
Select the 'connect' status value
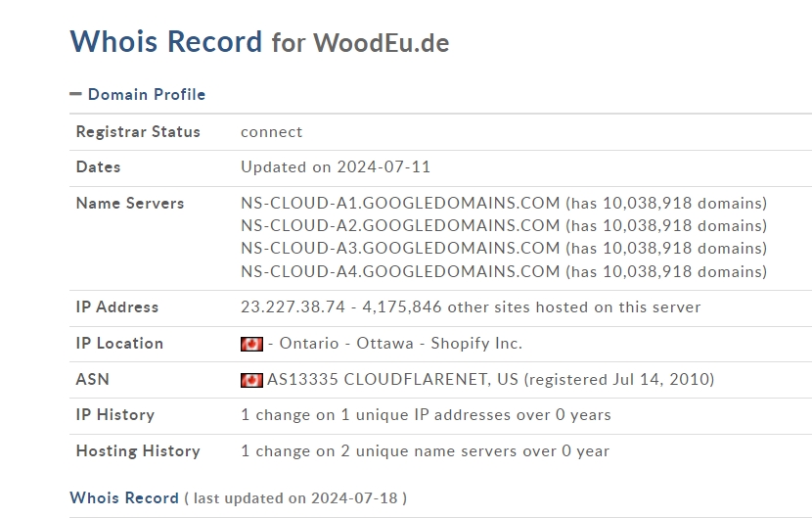tap(271, 132)
